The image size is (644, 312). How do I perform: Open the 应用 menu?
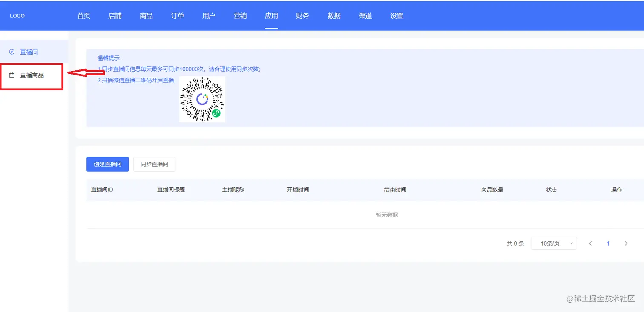(271, 16)
